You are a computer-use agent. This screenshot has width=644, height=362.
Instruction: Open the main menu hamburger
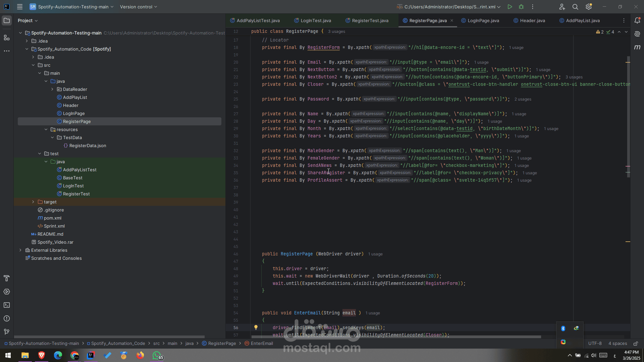click(20, 7)
